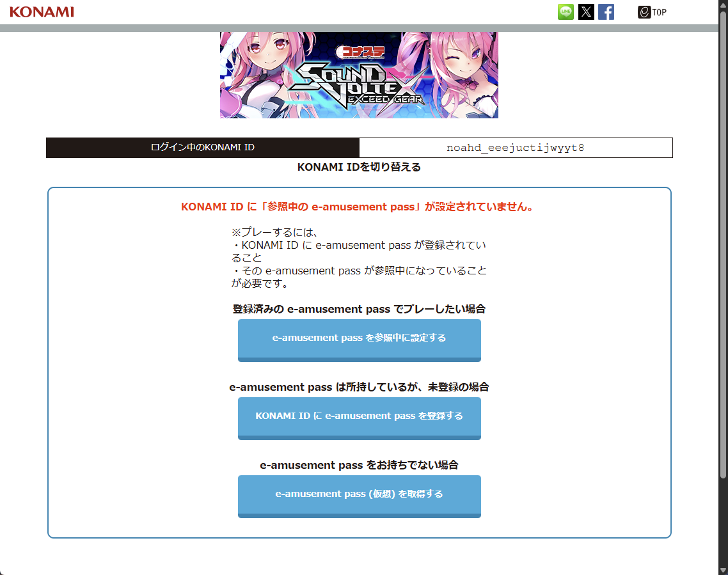Screen dimensions: 728x575
Task: Switch accounts via KONAMI IDを切り替える
Action: tap(359, 168)
